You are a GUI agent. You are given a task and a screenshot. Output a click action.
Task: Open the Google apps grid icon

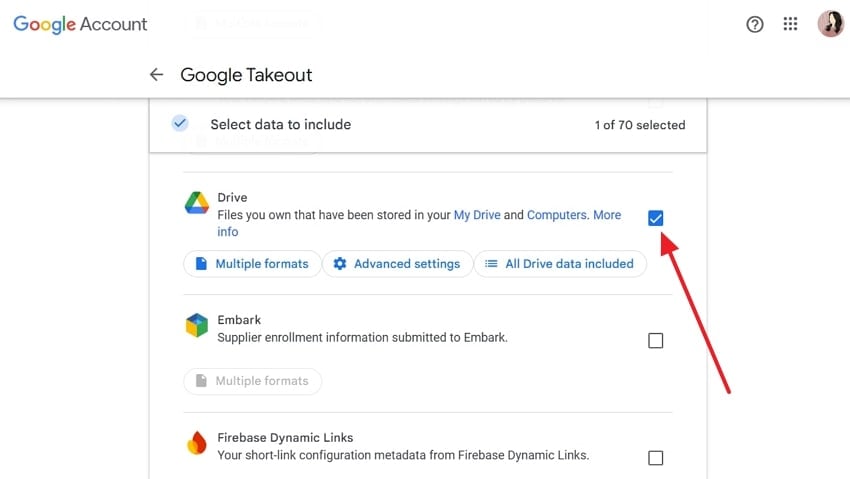point(791,24)
